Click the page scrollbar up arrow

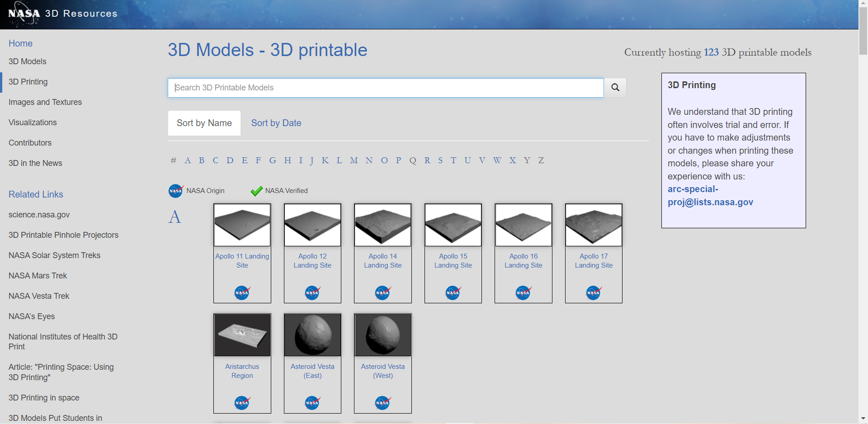[x=863, y=3]
